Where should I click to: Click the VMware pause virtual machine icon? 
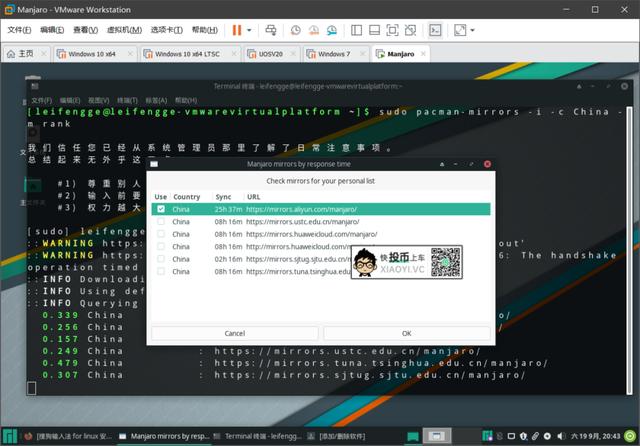pos(236,30)
